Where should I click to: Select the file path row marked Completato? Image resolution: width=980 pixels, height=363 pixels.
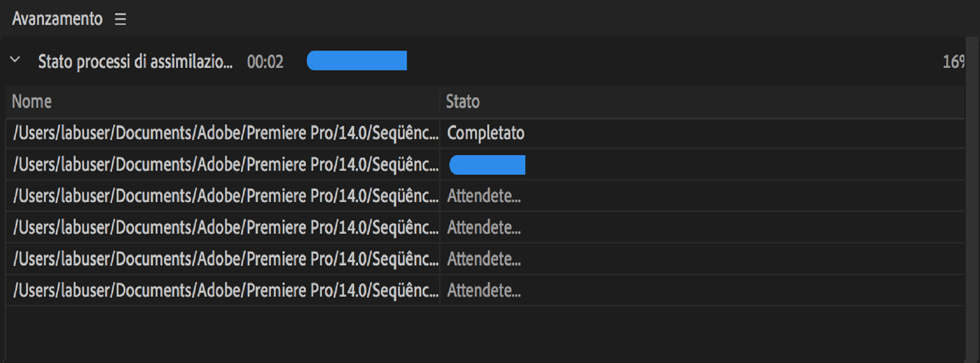point(225,133)
